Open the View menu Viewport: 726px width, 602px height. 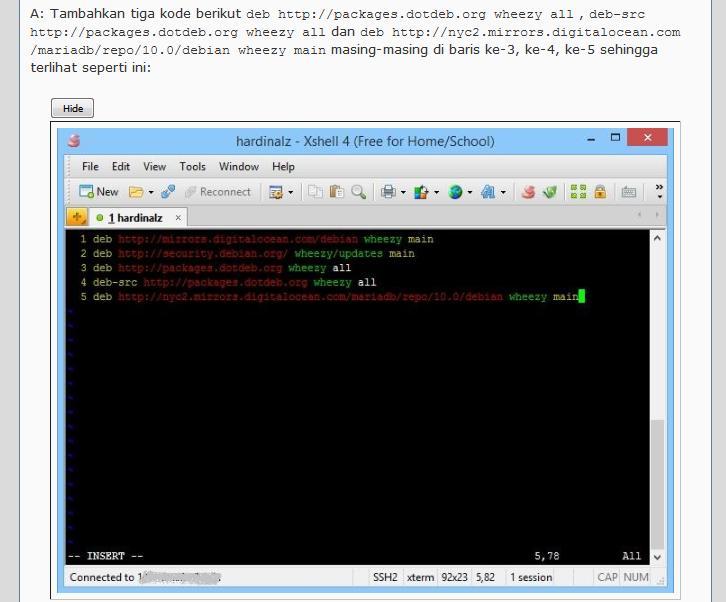pyautogui.click(x=155, y=167)
